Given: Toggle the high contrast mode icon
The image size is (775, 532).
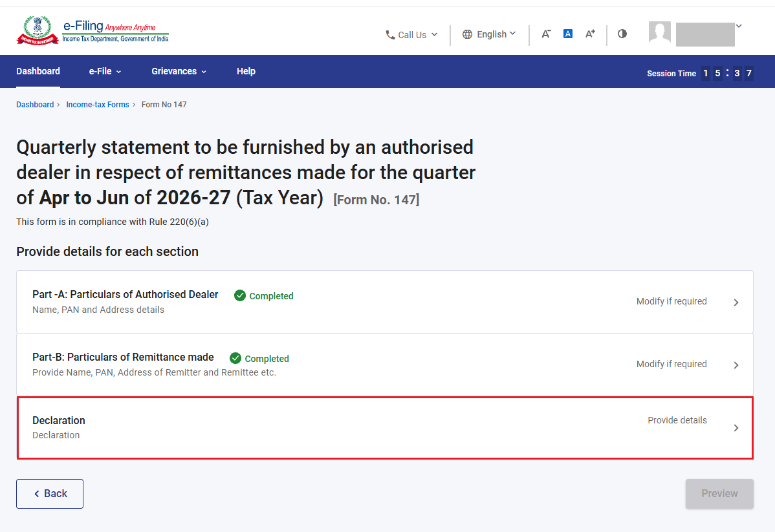Looking at the screenshot, I should (622, 34).
